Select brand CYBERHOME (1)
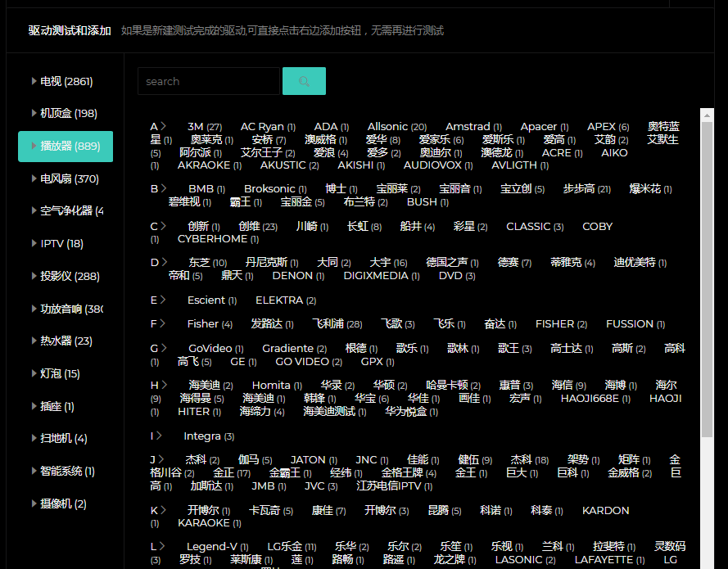Viewport: 728px width, 569px height. tap(218, 239)
